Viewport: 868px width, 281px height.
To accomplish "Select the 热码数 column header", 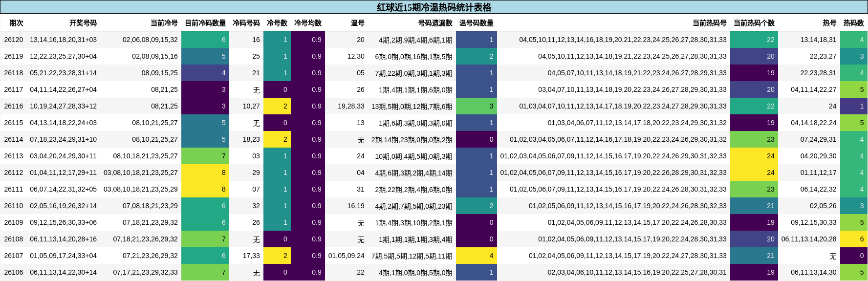I will click(854, 23).
